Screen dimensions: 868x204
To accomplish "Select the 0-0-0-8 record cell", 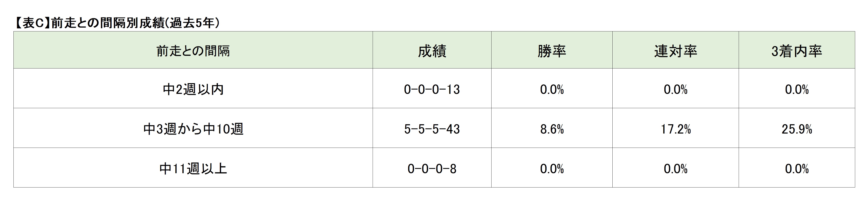I will point(432,169).
